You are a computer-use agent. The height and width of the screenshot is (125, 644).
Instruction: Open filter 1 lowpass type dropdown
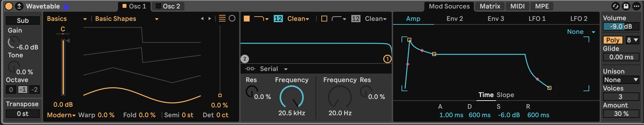(261, 19)
